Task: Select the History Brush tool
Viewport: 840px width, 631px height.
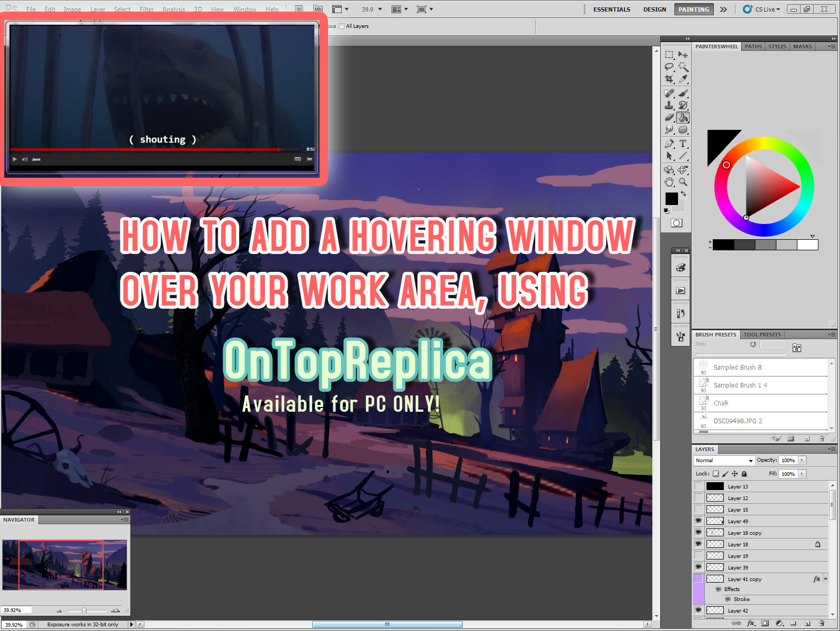Action: [x=683, y=105]
